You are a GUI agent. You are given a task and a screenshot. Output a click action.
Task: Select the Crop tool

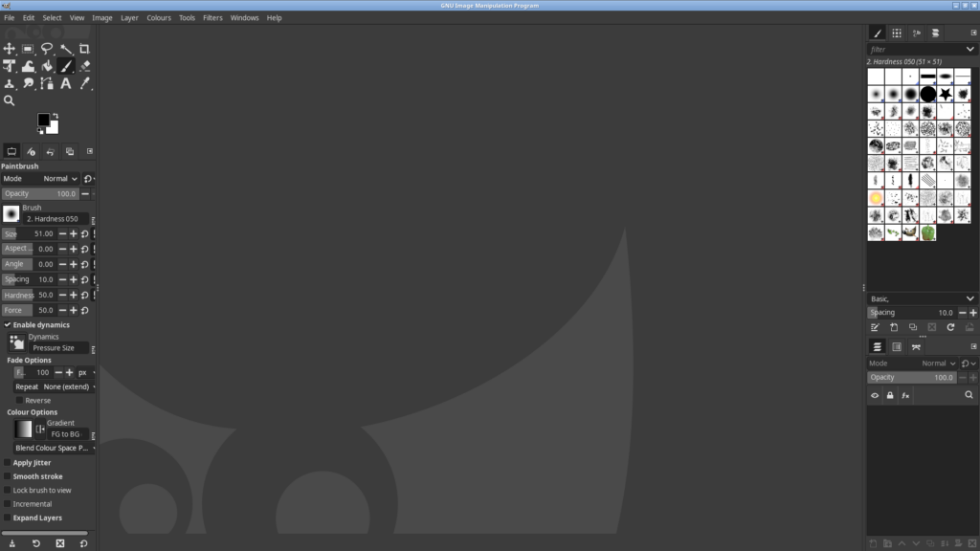click(x=84, y=49)
